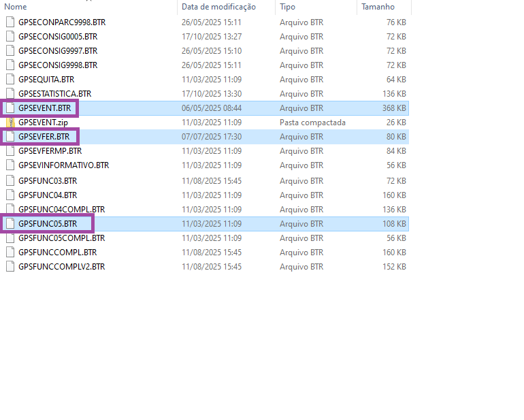
Task: Click the Pasta compactada type cell
Action: pyautogui.click(x=312, y=123)
